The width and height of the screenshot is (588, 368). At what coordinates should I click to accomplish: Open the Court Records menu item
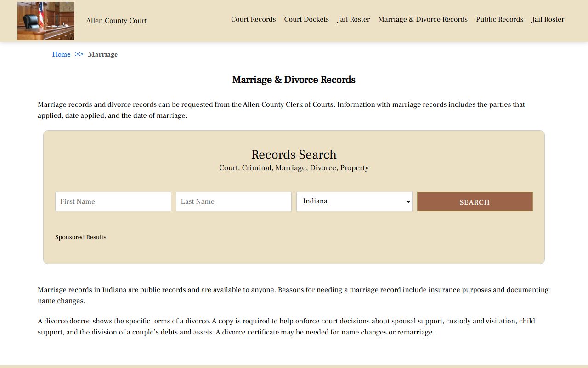254,19
